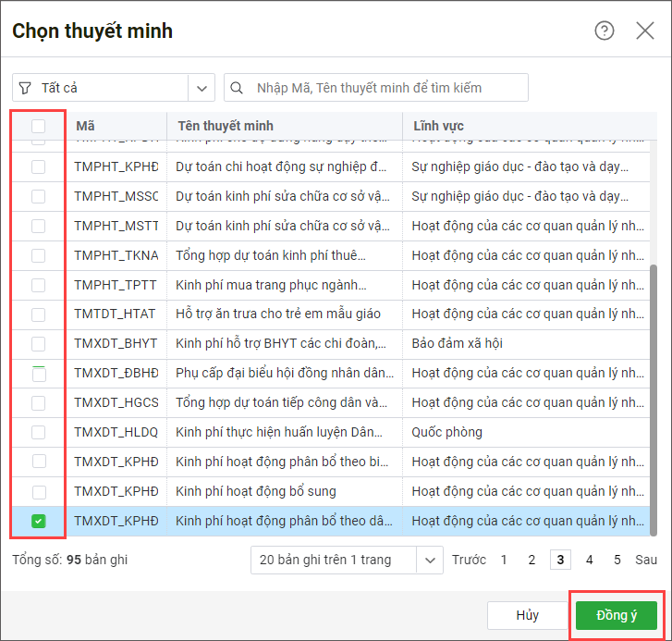Click the filter funnel icon

pos(25,88)
